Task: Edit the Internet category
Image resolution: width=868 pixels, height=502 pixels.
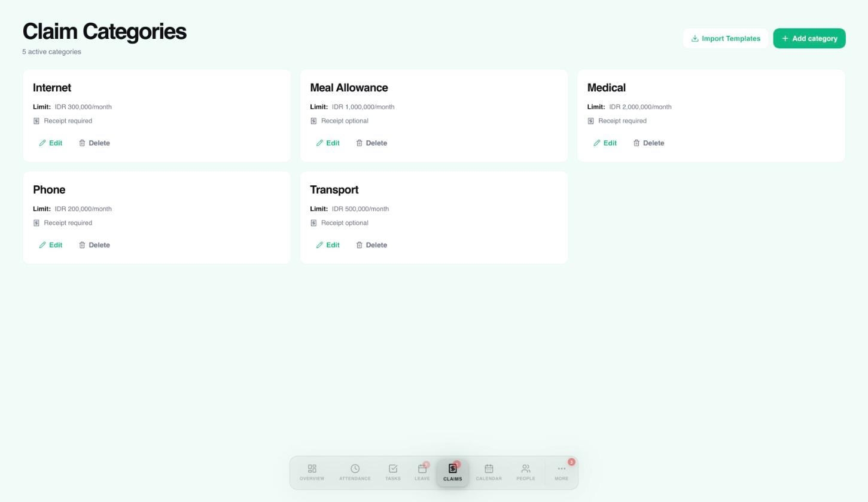Action: click(51, 143)
